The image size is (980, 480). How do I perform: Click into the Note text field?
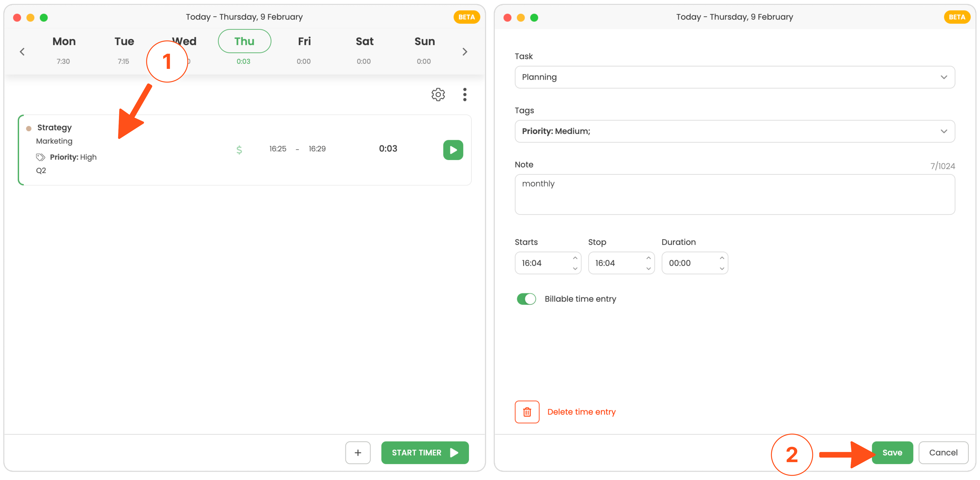tap(734, 194)
